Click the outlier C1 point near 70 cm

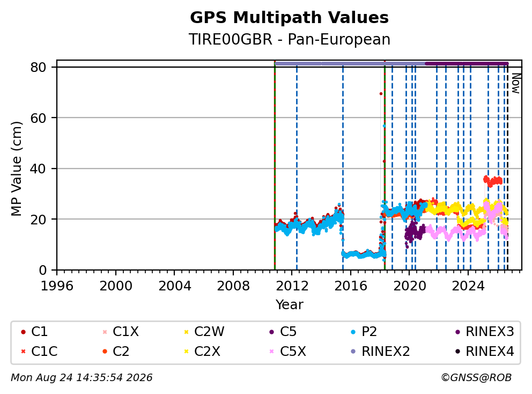(381, 94)
